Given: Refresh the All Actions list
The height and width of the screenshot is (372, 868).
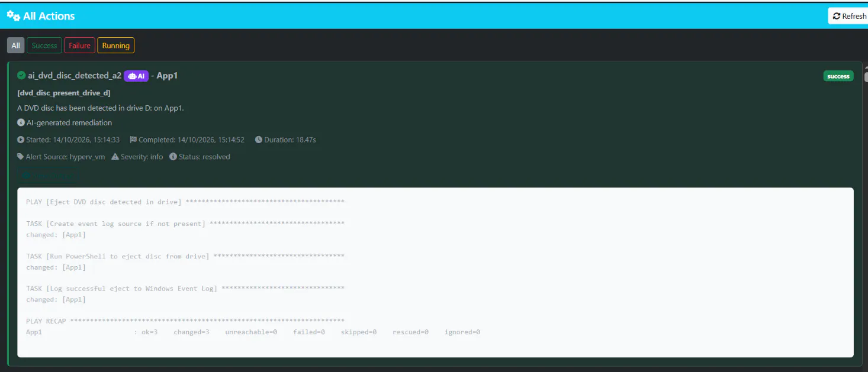Looking at the screenshot, I should pyautogui.click(x=849, y=16).
